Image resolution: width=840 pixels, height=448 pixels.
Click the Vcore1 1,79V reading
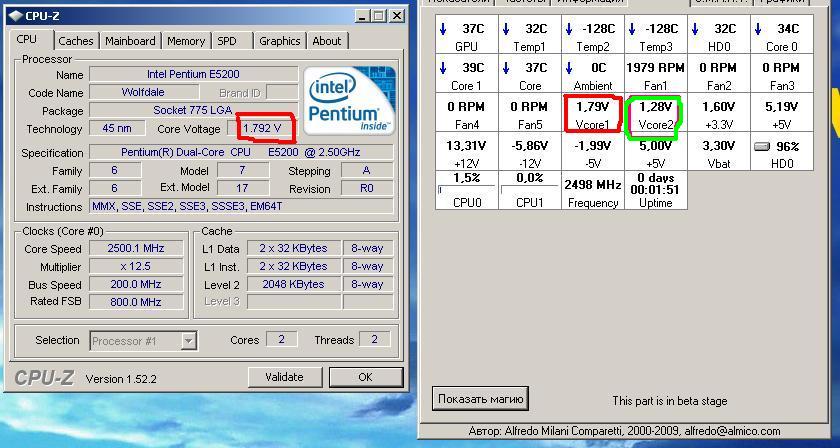click(x=592, y=113)
